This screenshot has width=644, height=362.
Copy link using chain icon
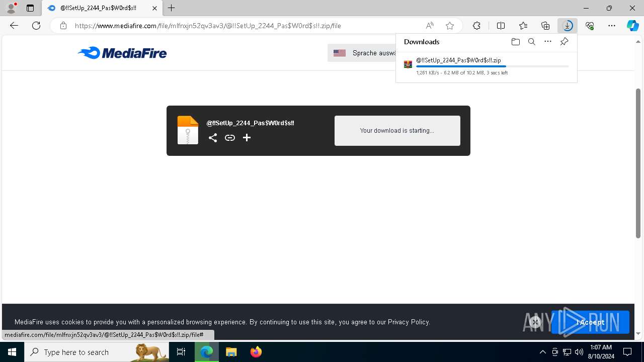230,138
